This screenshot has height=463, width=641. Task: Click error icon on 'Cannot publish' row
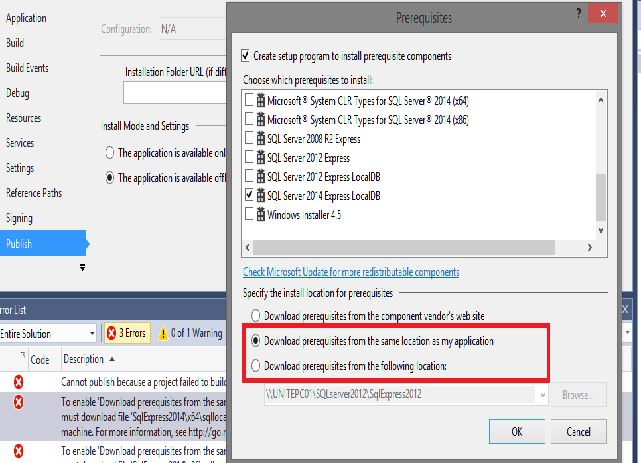click(18, 382)
